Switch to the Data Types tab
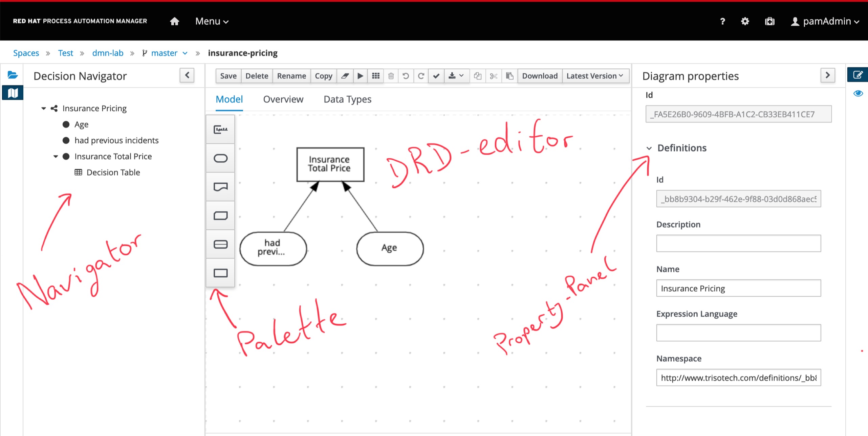Viewport: 868px width, 436px height. pyautogui.click(x=348, y=99)
